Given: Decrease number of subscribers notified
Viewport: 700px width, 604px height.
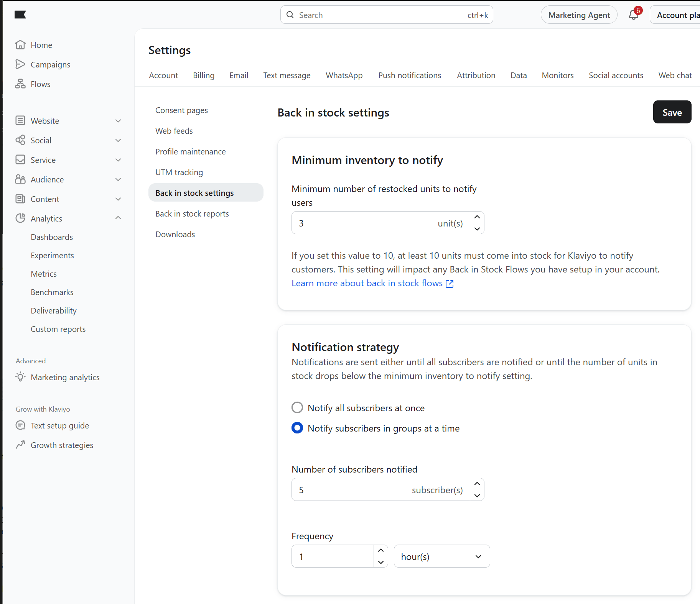Looking at the screenshot, I should click(x=477, y=495).
